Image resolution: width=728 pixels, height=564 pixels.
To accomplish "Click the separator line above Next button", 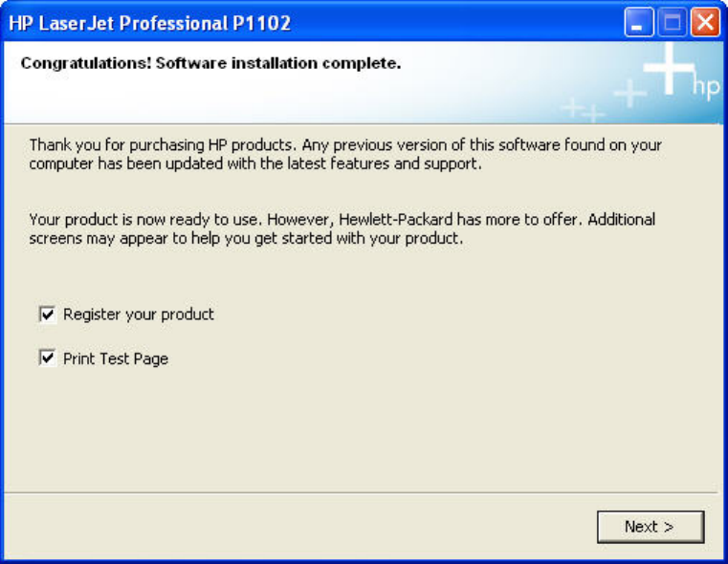I will tap(364, 493).
